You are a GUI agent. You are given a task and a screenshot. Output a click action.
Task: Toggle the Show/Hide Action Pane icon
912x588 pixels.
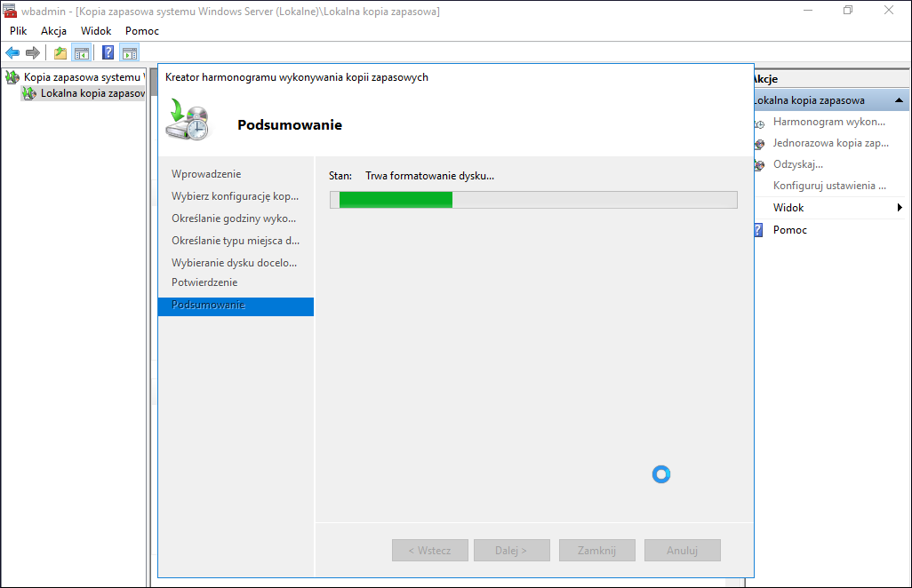click(x=129, y=53)
